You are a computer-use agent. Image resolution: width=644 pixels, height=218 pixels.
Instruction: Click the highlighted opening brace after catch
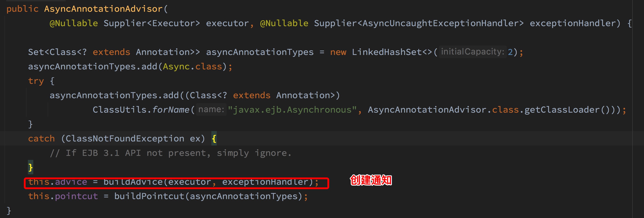214,139
